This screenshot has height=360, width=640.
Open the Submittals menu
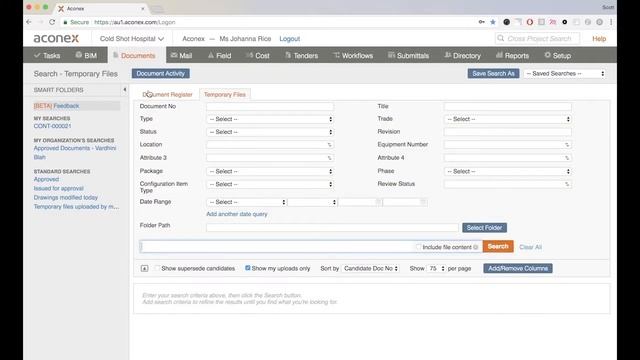point(408,56)
